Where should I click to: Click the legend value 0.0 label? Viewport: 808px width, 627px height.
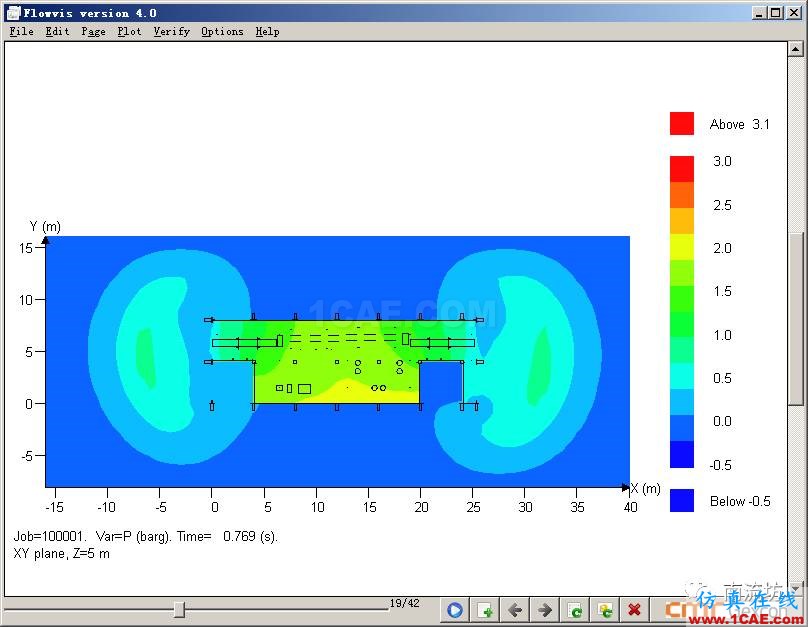pyautogui.click(x=722, y=421)
